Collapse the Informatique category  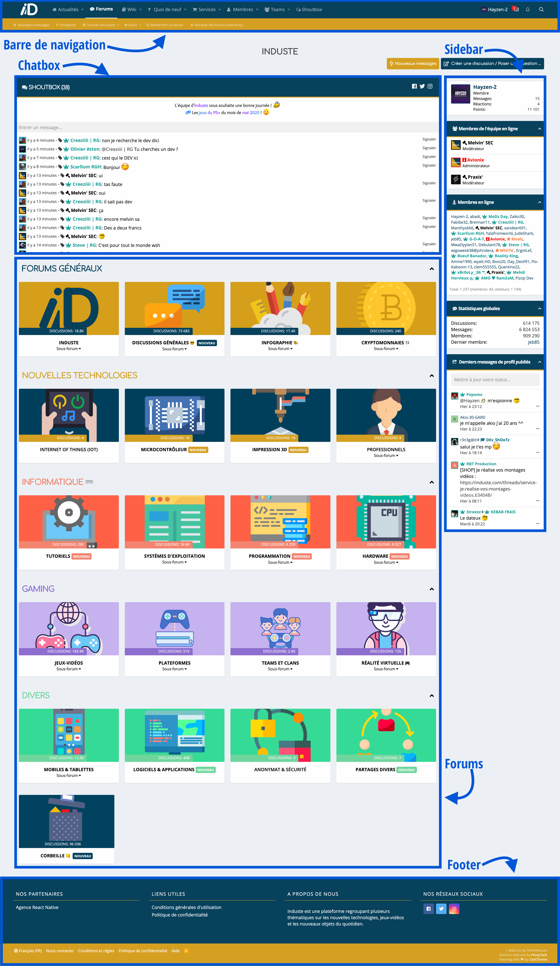point(432,482)
